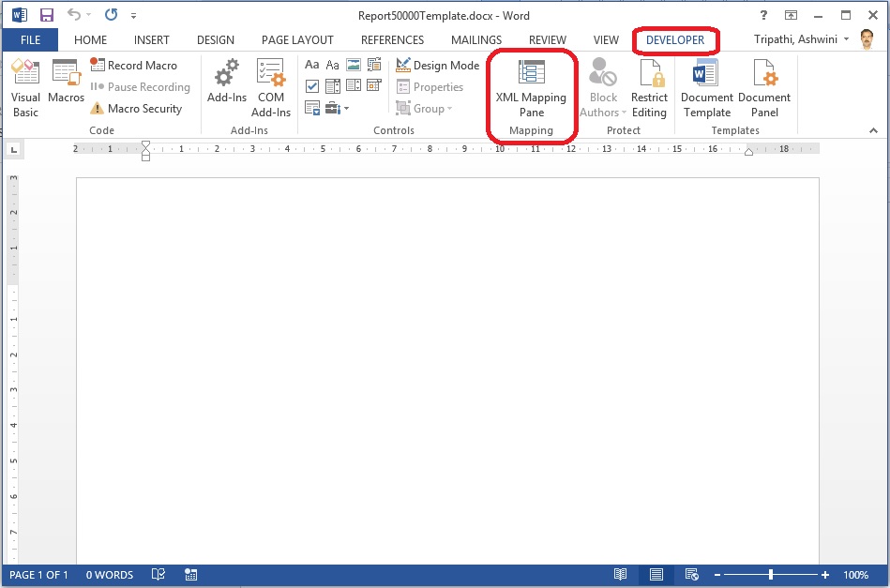Switch to the MAILINGS tab
Image resolution: width=890 pixels, height=588 pixels.
pyautogui.click(x=475, y=39)
